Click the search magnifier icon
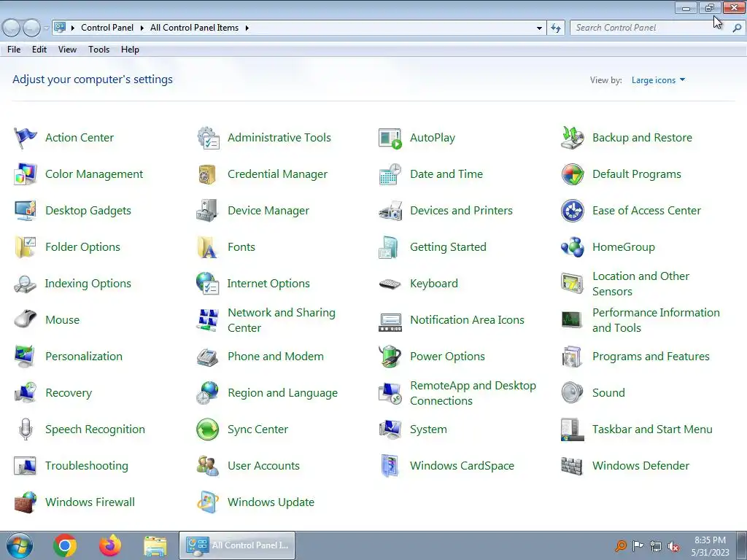This screenshot has height=560, width=747. 737,28
